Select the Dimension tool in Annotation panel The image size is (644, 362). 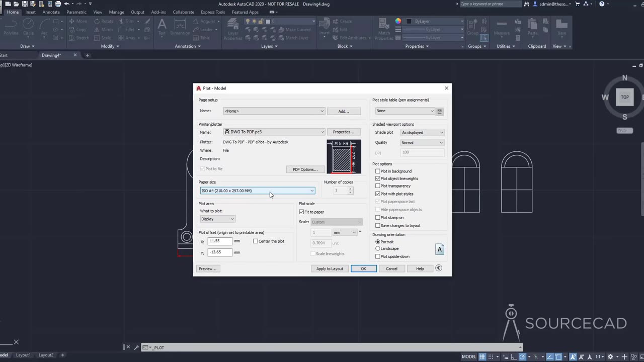(180, 27)
